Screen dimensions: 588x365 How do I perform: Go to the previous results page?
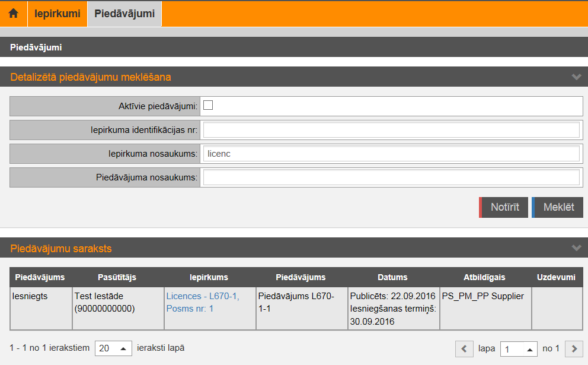(x=464, y=348)
